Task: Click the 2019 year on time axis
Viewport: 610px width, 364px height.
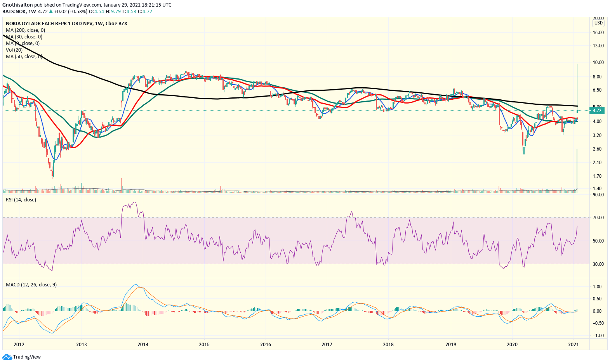Action: (451, 345)
